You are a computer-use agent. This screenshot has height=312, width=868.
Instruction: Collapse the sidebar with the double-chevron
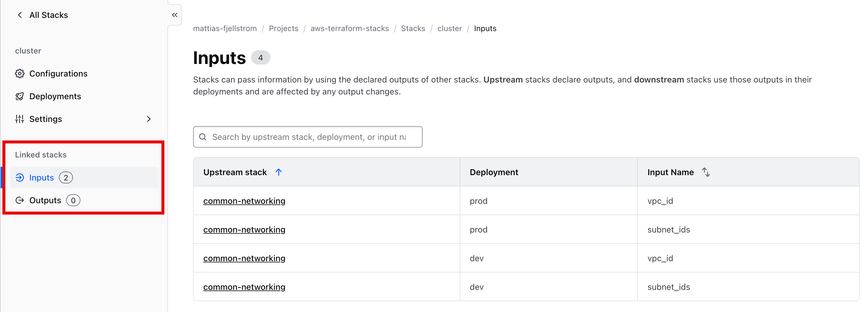point(175,15)
